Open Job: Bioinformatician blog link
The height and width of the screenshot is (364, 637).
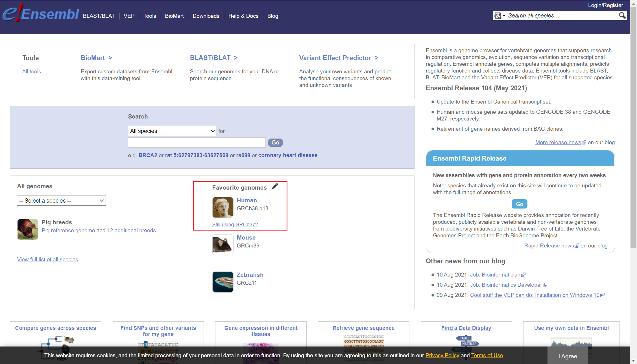[x=495, y=275]
